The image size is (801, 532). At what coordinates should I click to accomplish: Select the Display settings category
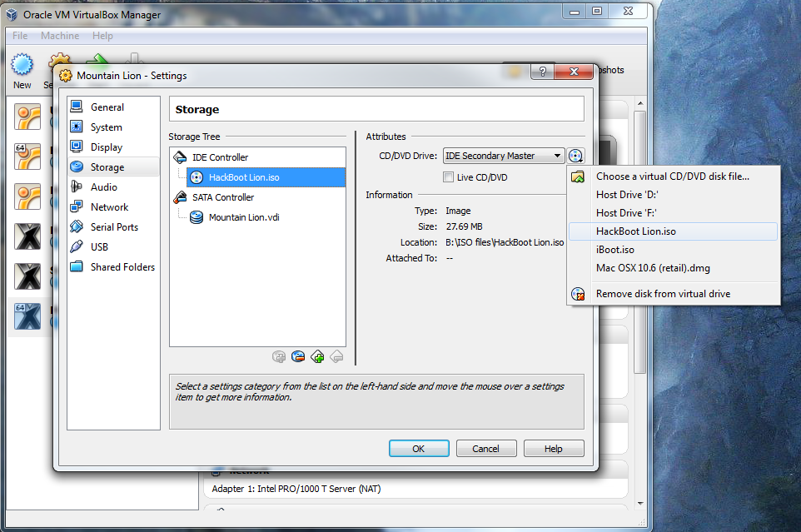(107, 147)
